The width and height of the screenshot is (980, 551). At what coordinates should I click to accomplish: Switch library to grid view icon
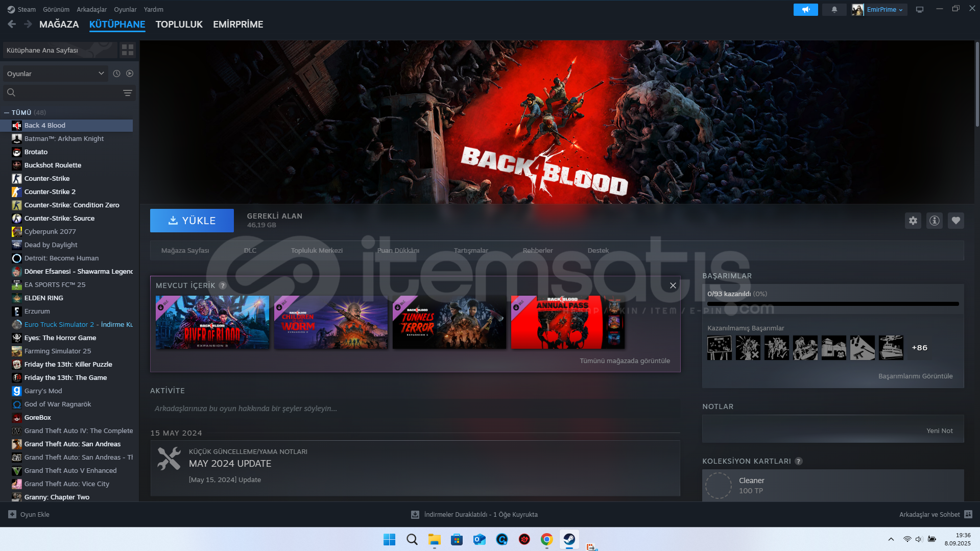click(x=127, y=50)
